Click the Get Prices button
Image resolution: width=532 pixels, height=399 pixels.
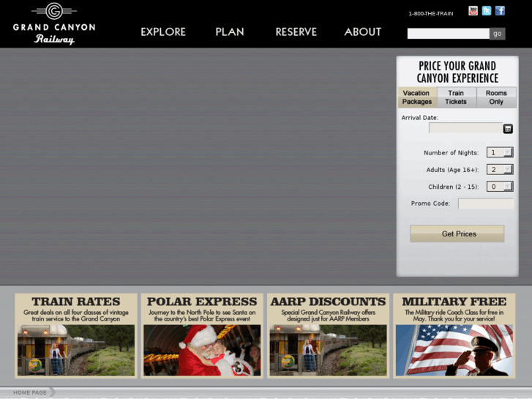pyautogui.click(x=457, y=234)
